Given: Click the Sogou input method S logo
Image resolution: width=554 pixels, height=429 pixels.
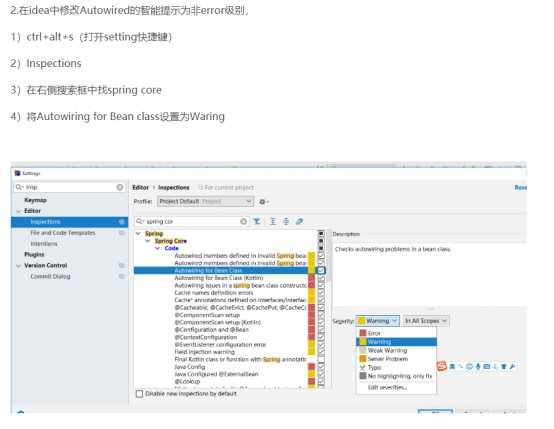Looking at the screenshot, I should pyautogui.click(x=442, y=366).
